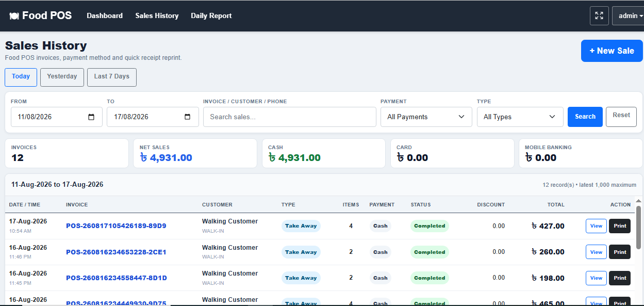Open Daily Report menu item

211,15
